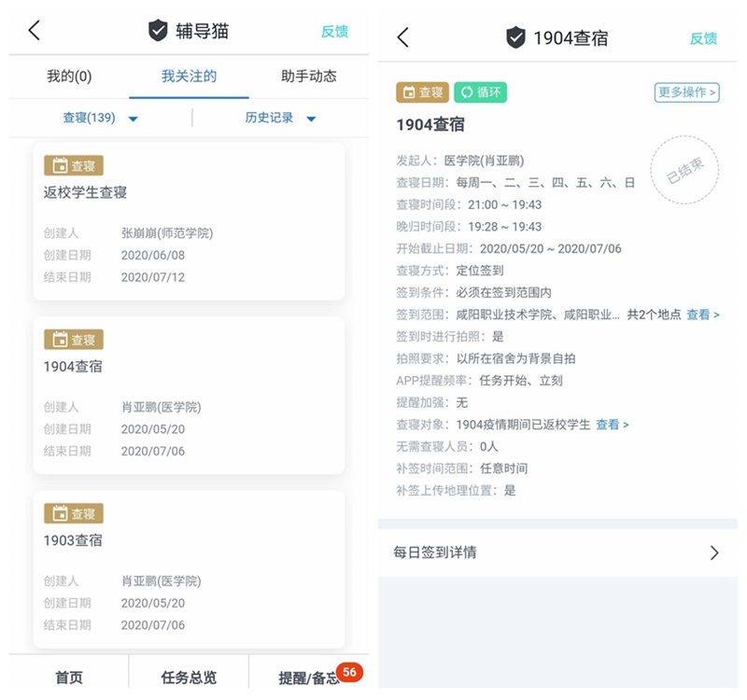Click 2020/05/20 ~ 2020/07/06 date range
Viewport: 747px width, 700px height.
551,248
